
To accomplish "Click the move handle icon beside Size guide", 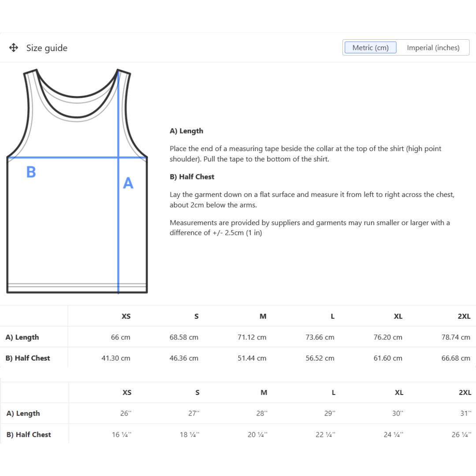I will click(x=14, y=48).
